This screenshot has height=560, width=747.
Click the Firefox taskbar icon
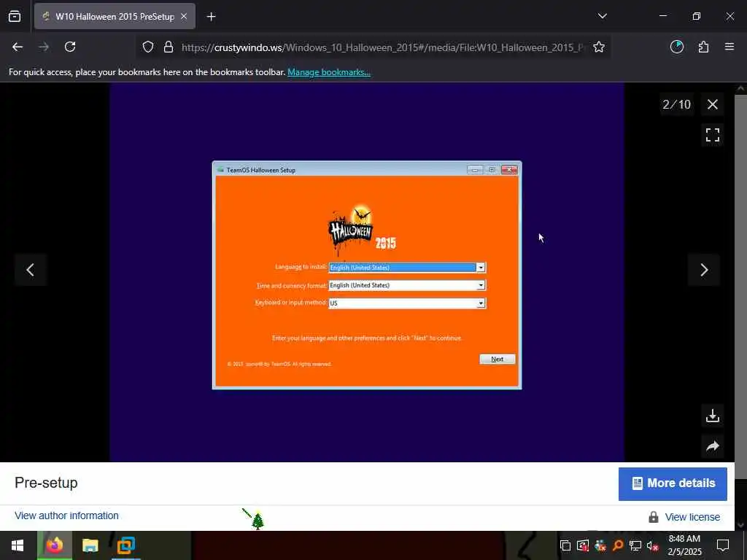tap(54, 545)
